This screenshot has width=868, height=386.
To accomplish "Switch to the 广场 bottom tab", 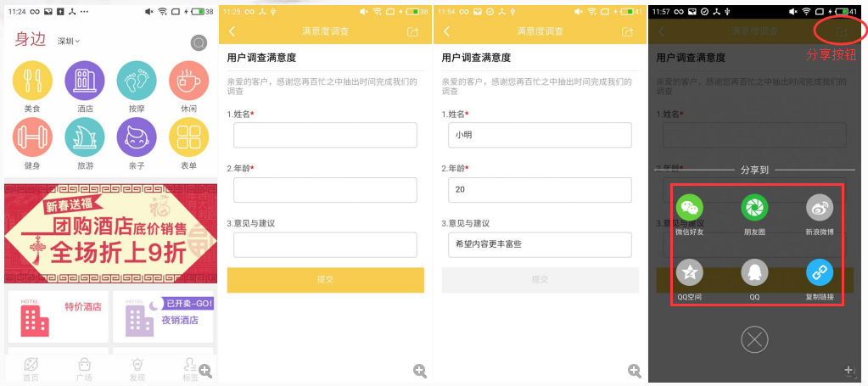I will 84,368.
